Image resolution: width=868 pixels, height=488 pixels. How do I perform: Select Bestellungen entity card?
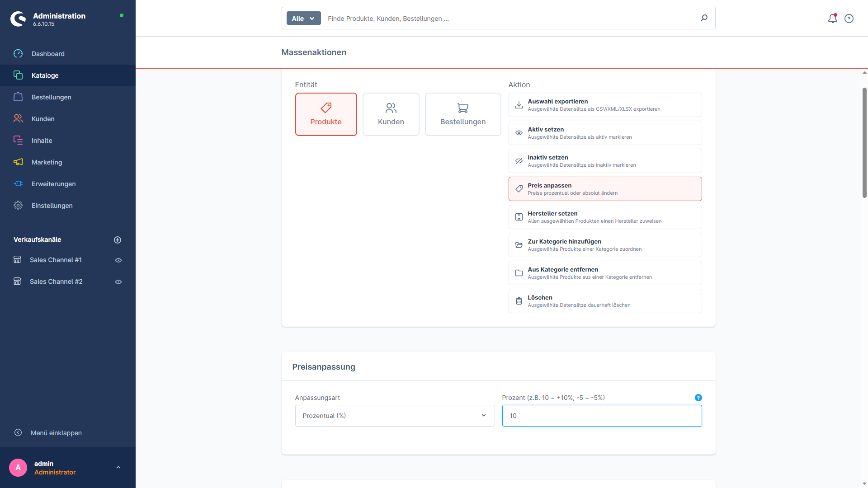tap(463, 114)
